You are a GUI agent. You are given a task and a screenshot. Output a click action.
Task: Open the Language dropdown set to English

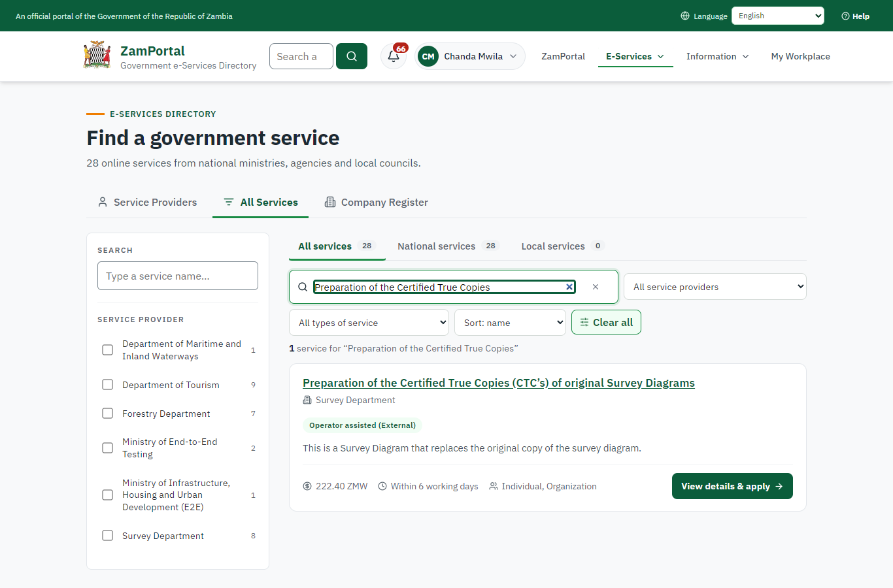[778, 16]
